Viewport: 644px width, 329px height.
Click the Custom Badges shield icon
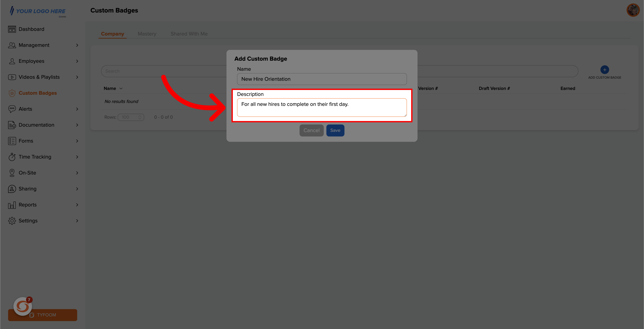(12, 93)
